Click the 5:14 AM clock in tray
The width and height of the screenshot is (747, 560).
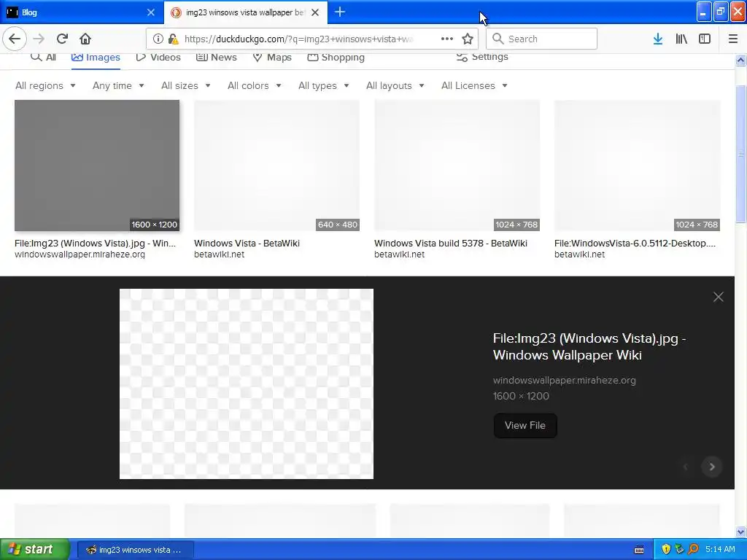click(x=720, y=549)
